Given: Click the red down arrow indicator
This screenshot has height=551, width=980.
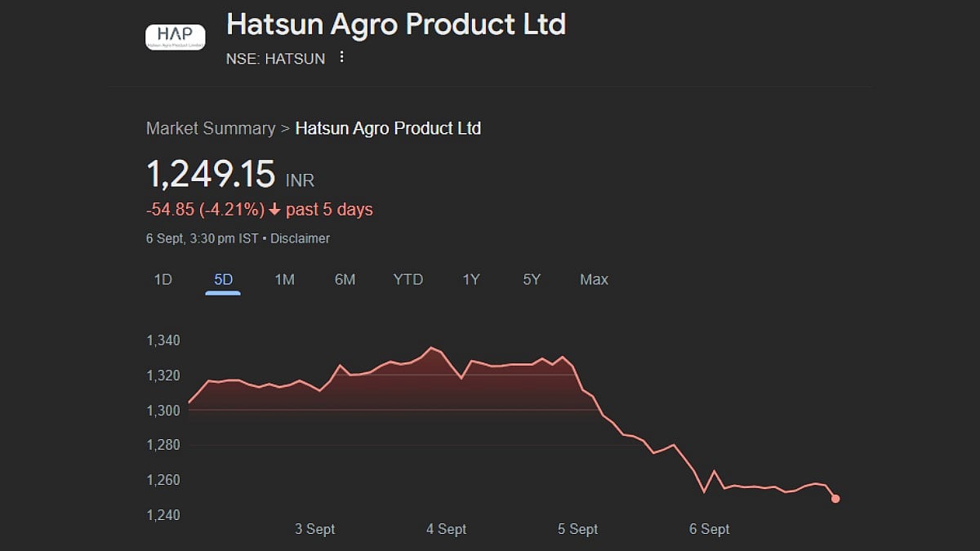Looking at the screenshot, I should coord(274,210).
